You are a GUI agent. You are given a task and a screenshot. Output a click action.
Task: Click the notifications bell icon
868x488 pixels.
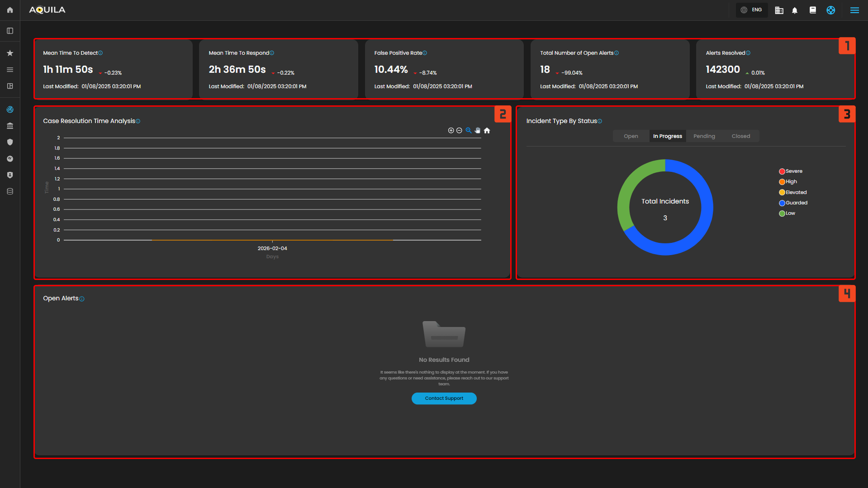[x=795, y=10]
